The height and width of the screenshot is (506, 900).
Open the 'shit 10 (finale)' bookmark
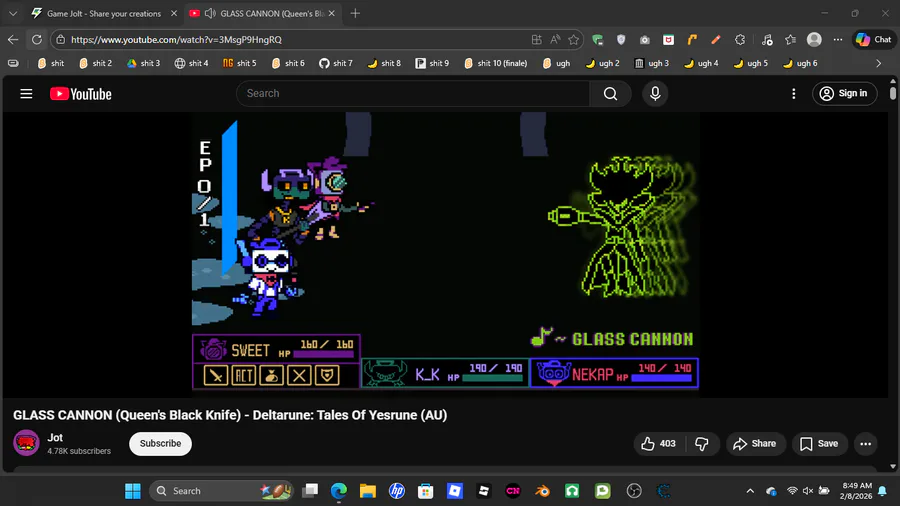(496, 63)
